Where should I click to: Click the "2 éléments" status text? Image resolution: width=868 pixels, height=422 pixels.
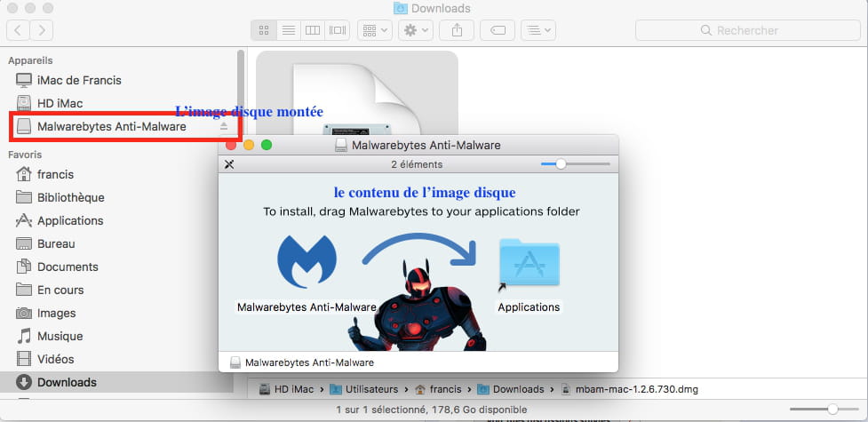(x=417, y=164)
